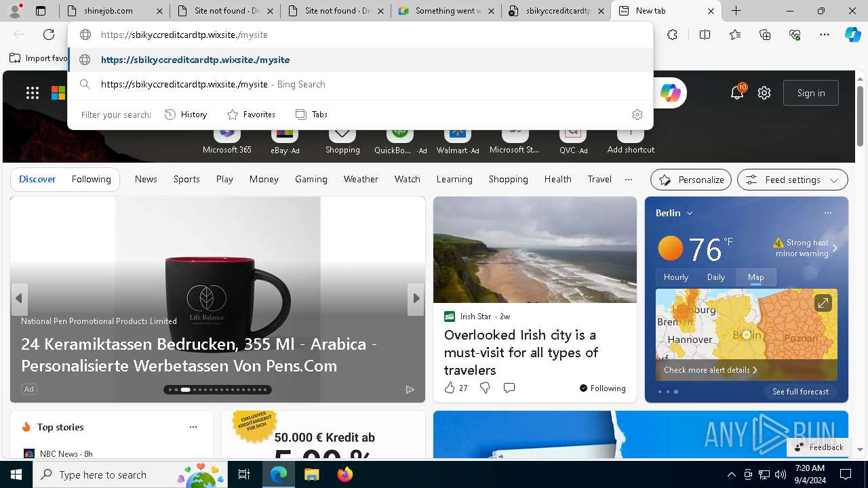Select the Hourly weather tab

pos(676,277)
